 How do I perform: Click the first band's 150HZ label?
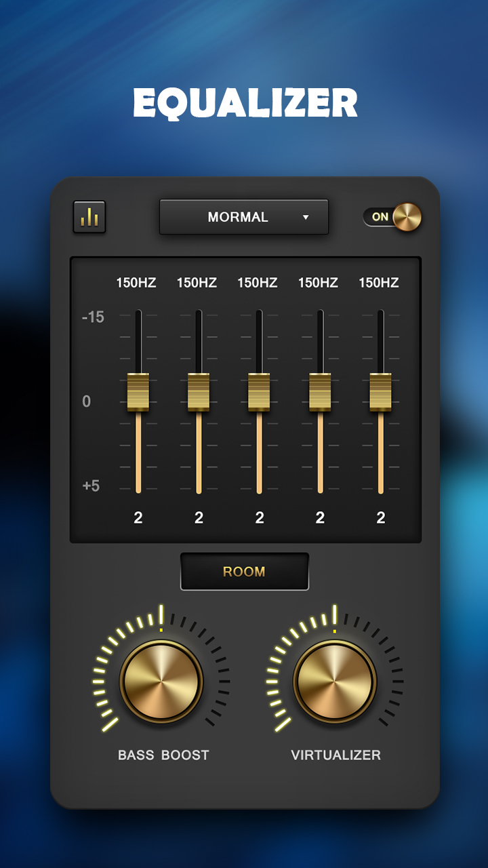tap(136, 283)
